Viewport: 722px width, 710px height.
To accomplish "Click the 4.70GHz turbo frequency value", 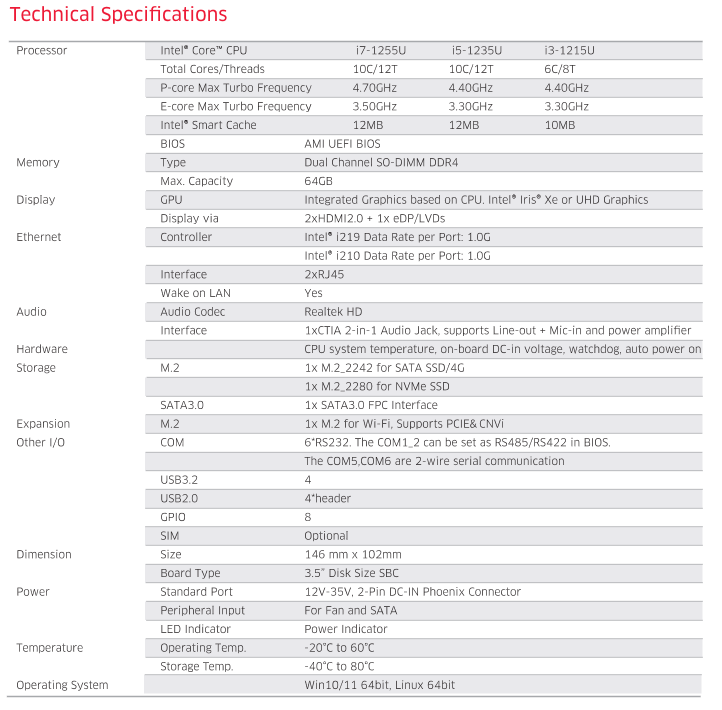I will 374,88.
